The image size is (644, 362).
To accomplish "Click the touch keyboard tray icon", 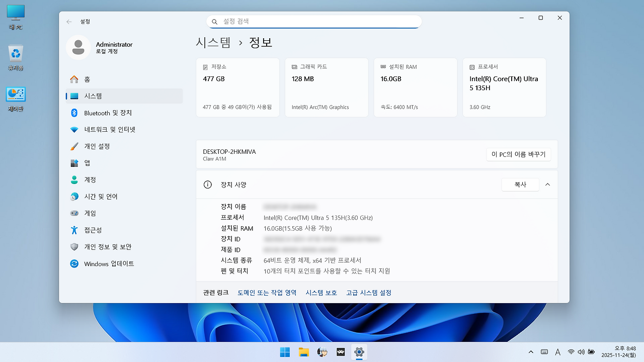I will 544,352.
